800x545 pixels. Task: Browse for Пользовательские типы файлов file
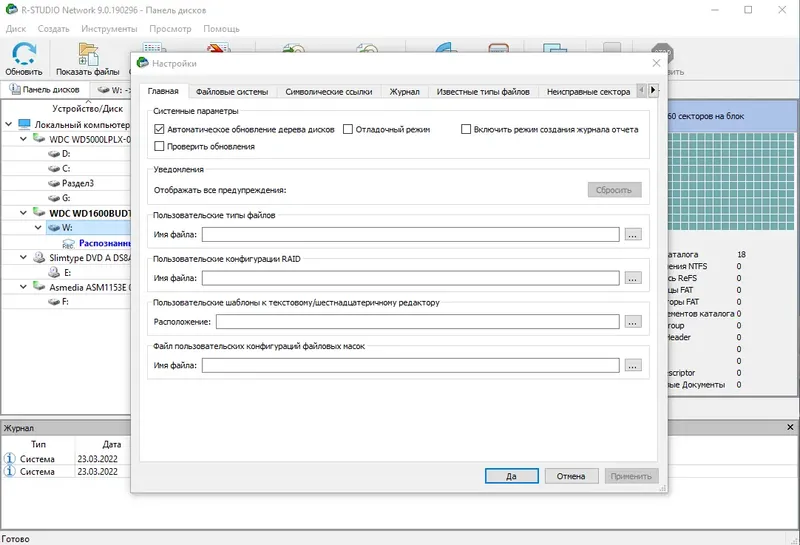coord(633,235)
